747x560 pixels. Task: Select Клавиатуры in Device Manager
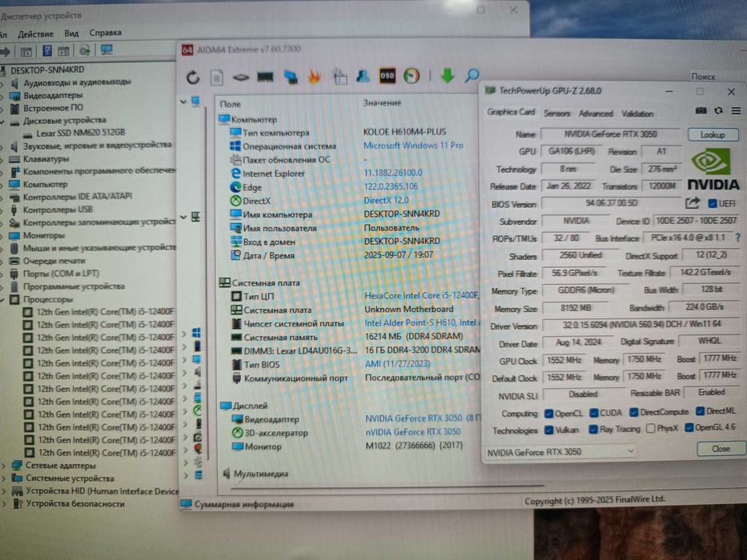[x=46, y=158]
